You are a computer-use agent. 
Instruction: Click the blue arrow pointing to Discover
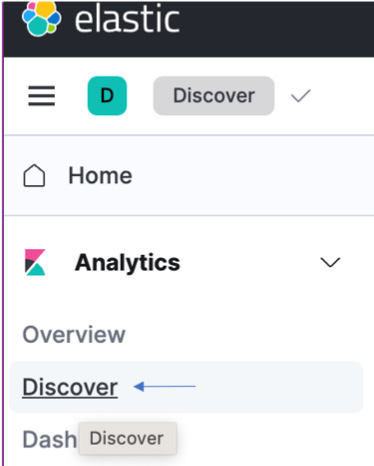tap(164, 387)
